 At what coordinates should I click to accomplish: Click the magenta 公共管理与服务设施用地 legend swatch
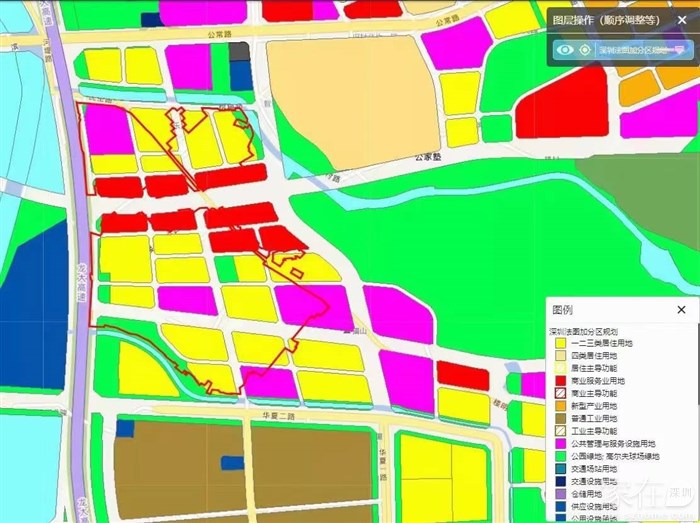[561, 443]
